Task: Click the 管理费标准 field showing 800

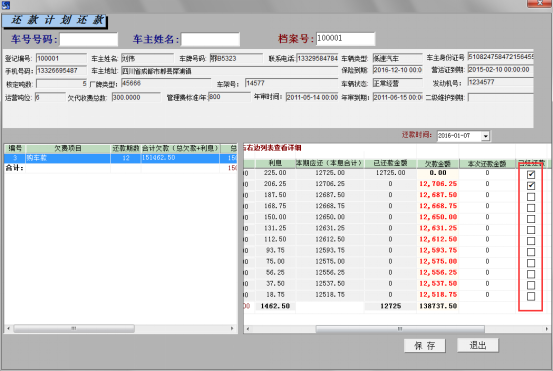Action: coord(229,97)
